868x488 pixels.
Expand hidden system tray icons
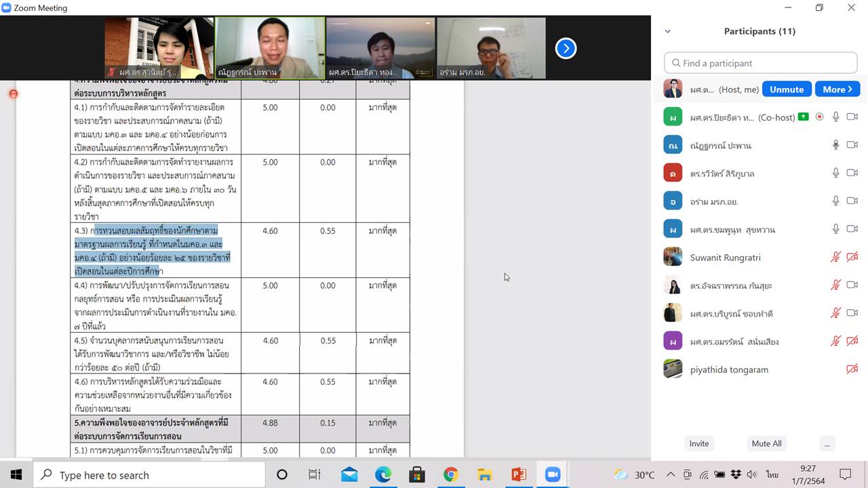point(671,474)
